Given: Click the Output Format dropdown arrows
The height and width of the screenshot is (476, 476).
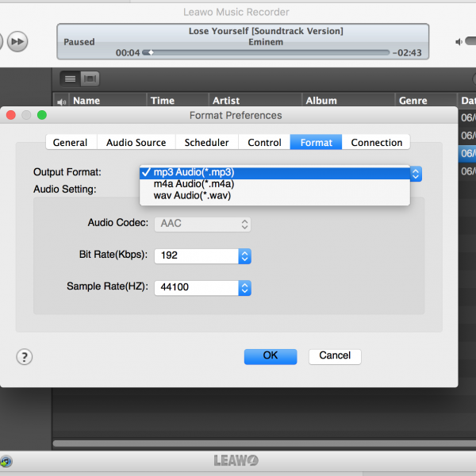Looking at the screenshot, I should [x=416, y=174].
